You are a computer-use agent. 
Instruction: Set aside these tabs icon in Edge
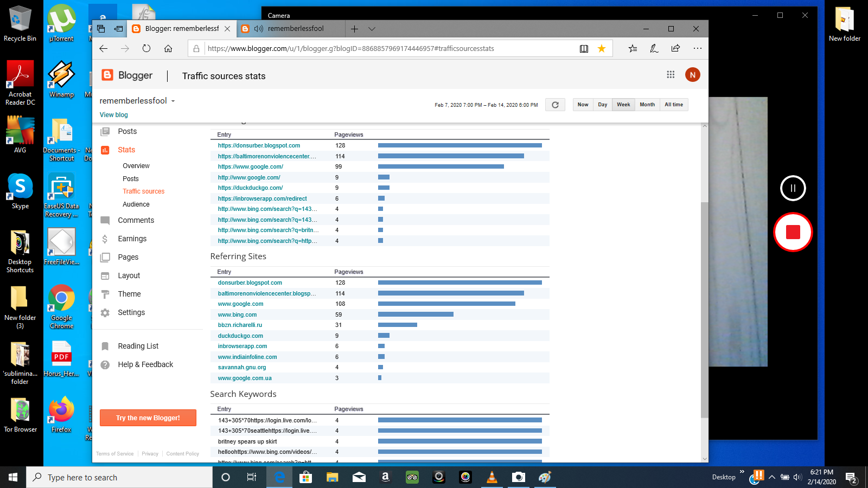[118, 29]
